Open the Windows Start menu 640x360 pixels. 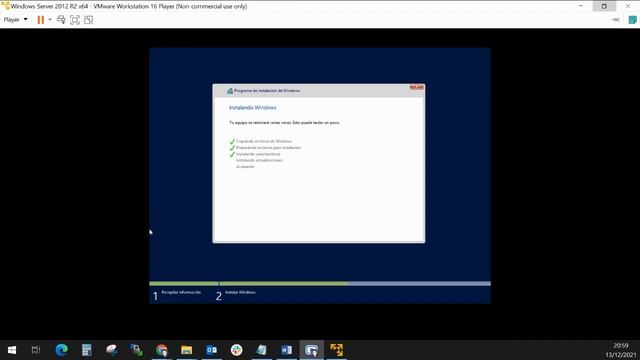point(12,350)
